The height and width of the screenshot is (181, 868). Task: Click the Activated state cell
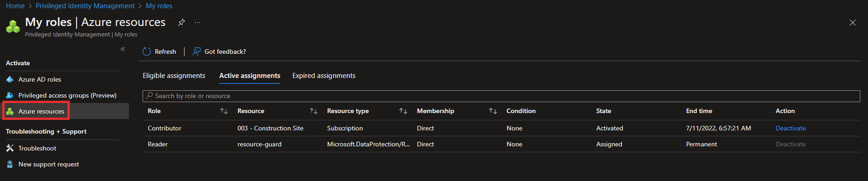[610, 128]
